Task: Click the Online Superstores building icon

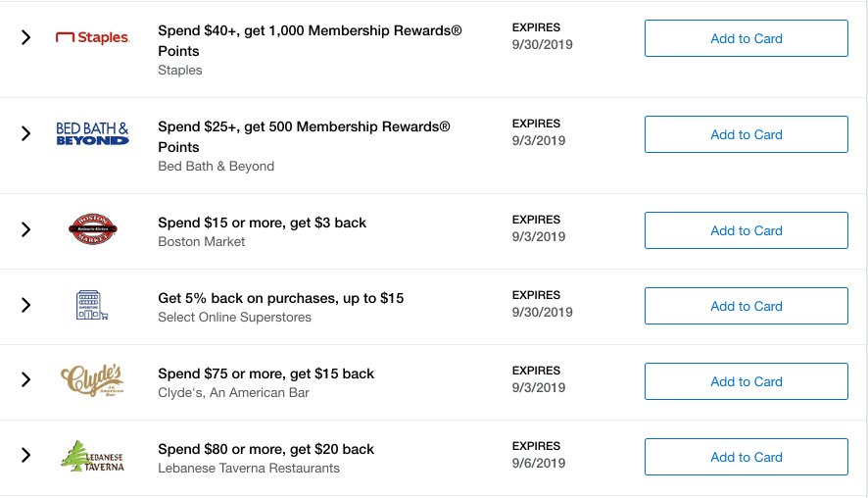Action: (91, 305)
